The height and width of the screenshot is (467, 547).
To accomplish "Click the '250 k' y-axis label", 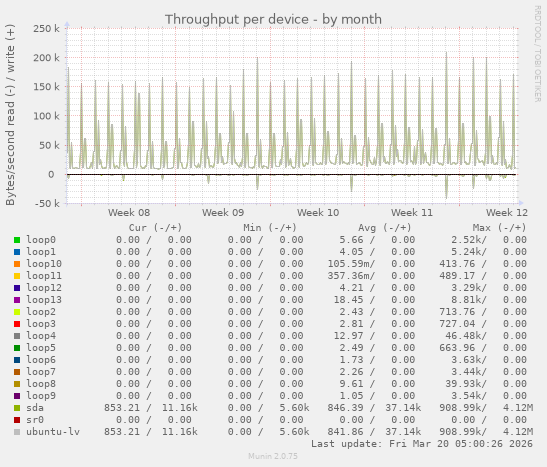I will (x=46, y=29).
